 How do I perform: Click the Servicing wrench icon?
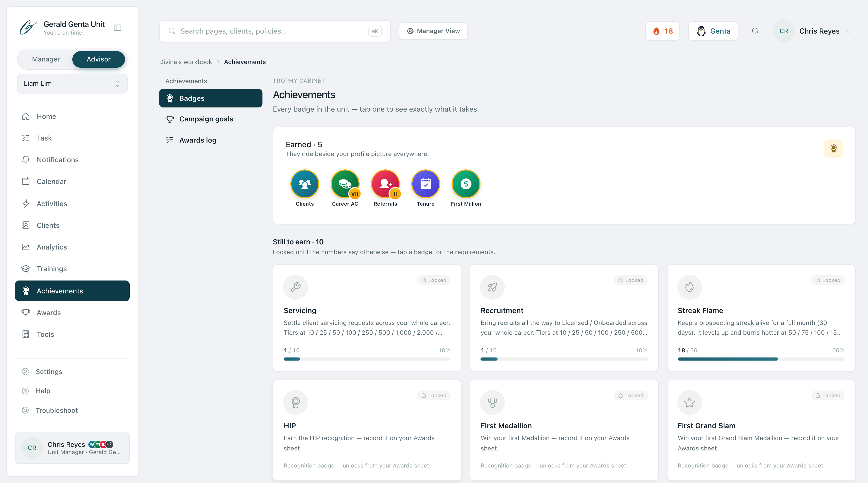[296, 287]
